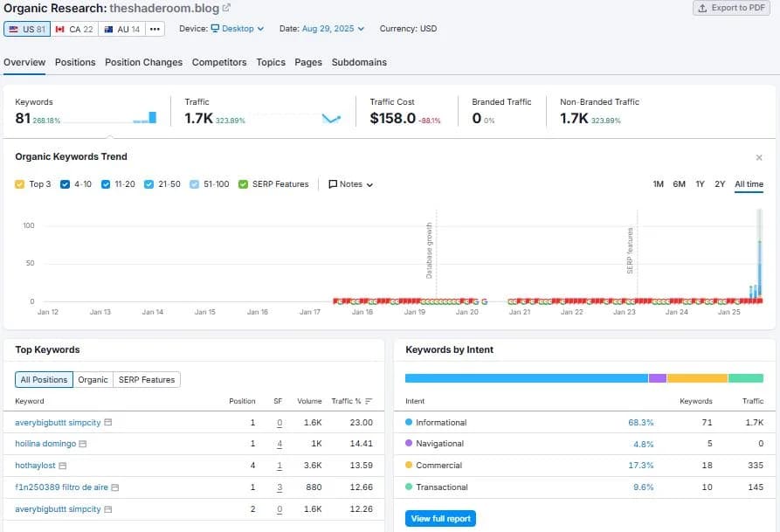Click the desktop monitor device icon

pos(215,28)
